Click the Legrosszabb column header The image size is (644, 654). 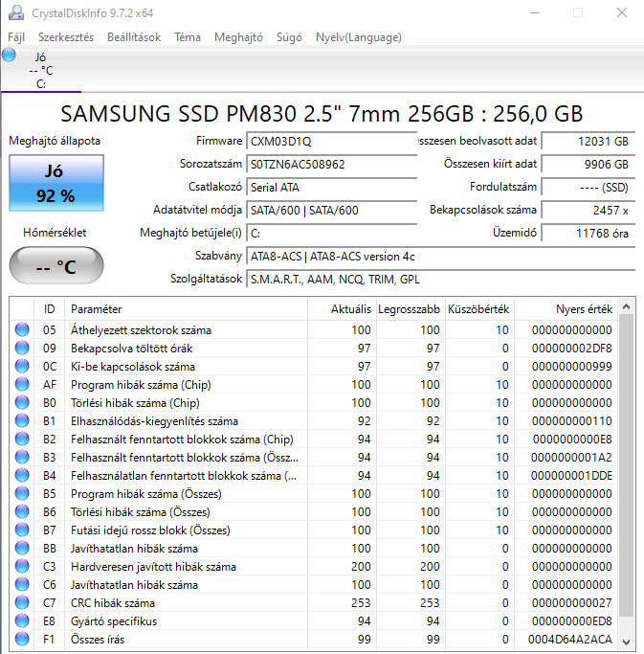click(x=411, y=309)
